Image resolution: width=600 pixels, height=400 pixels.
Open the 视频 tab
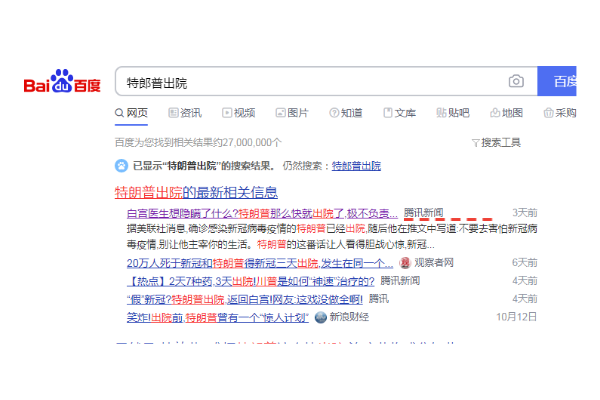pyautogui.click(x=239, y=113)
